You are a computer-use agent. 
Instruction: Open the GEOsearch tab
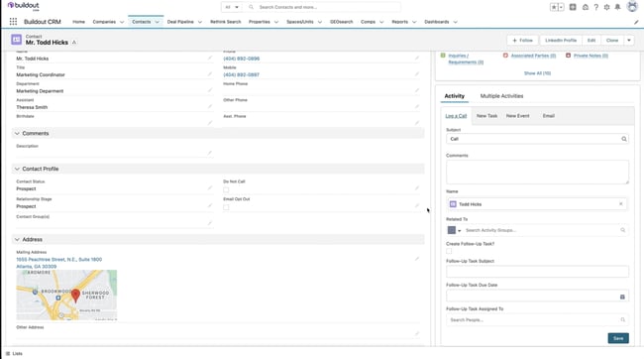pyautogui.click(x=341, y=22)
